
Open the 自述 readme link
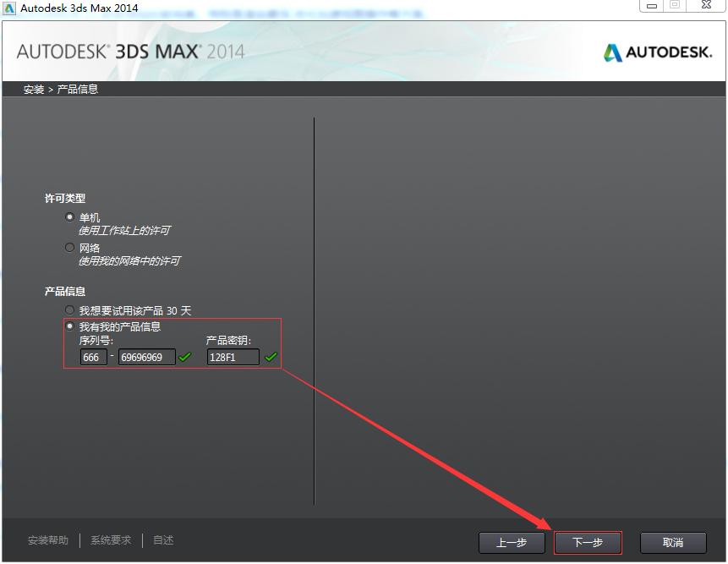(162, 539)
